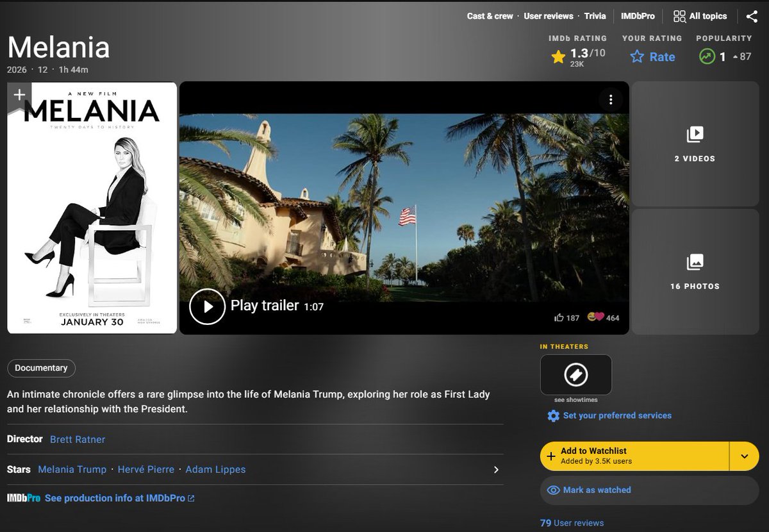Image resolution: width=769 pixels, height=532 pixels.
Task: Click Set your preferred services link
Action: click(x=617, y=415)
